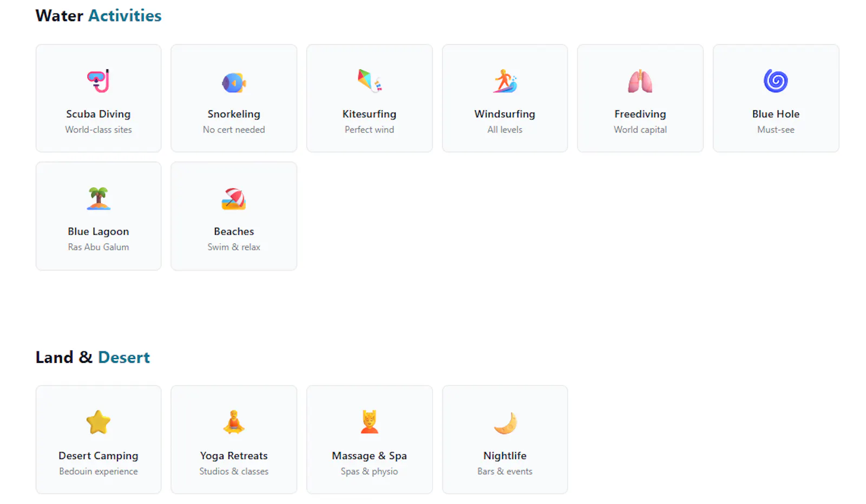Click the palm tree island icon

tap(99, 198)
